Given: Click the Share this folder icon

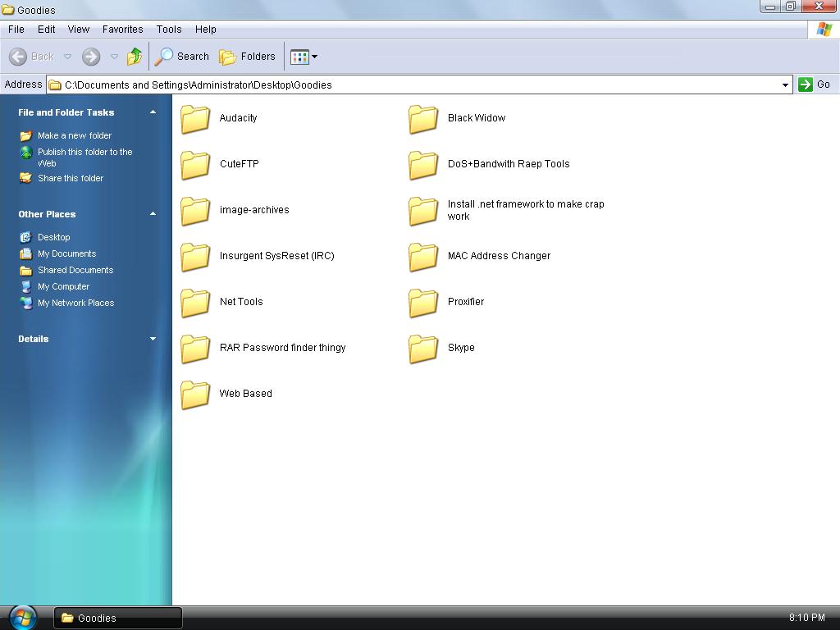Looking at the screenshot, I should pyautogui.click(x=25, y=178).
